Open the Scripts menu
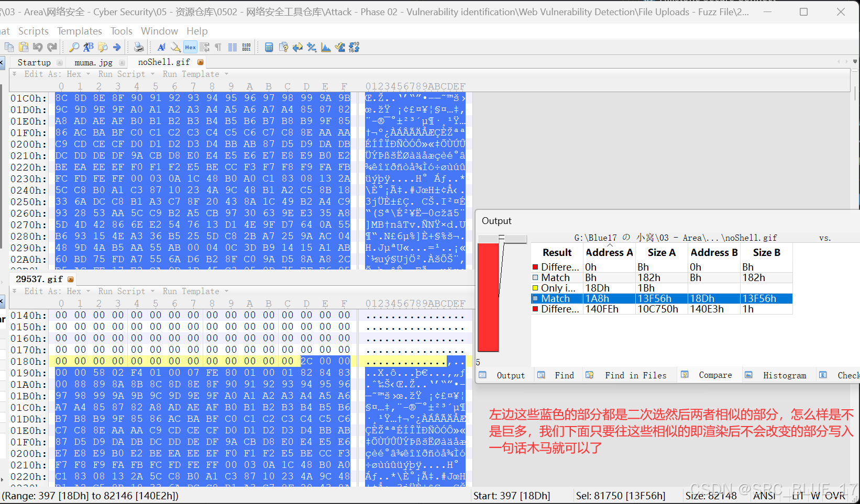This screenshot has height=504, width=860. 34,31
